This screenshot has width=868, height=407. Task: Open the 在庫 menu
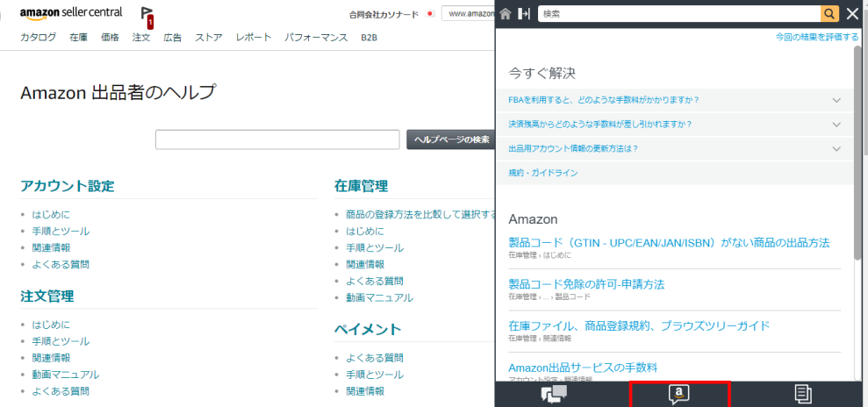79,38
